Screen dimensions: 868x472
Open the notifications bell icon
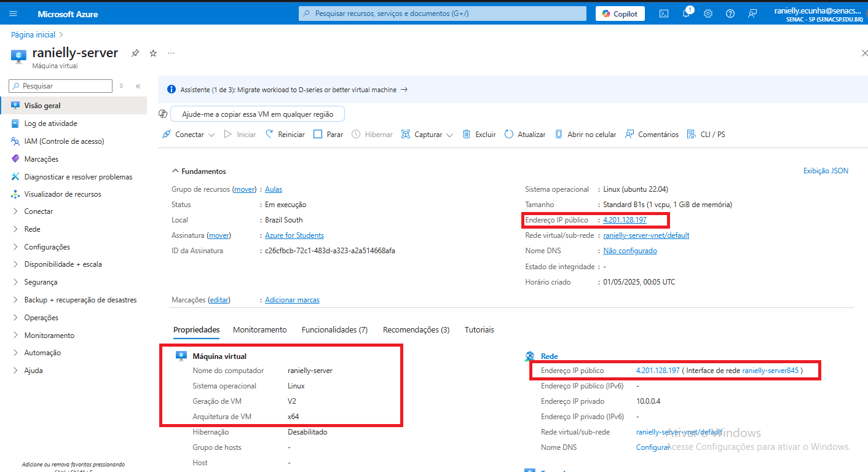pyautogui.click(x=686, y=14)
